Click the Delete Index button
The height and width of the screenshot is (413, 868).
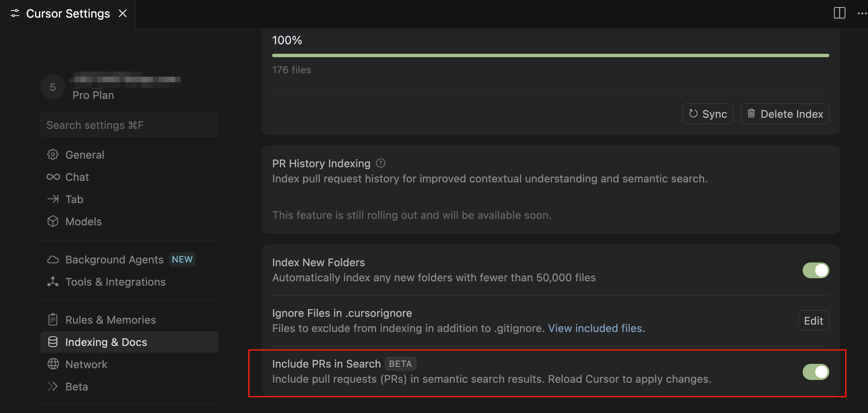point(784,114)
